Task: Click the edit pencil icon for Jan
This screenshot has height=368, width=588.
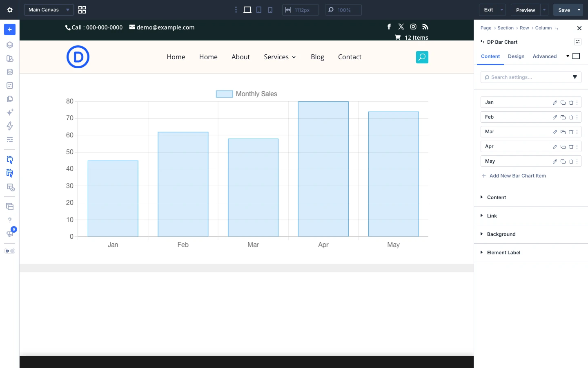Action: pos(555,103)
